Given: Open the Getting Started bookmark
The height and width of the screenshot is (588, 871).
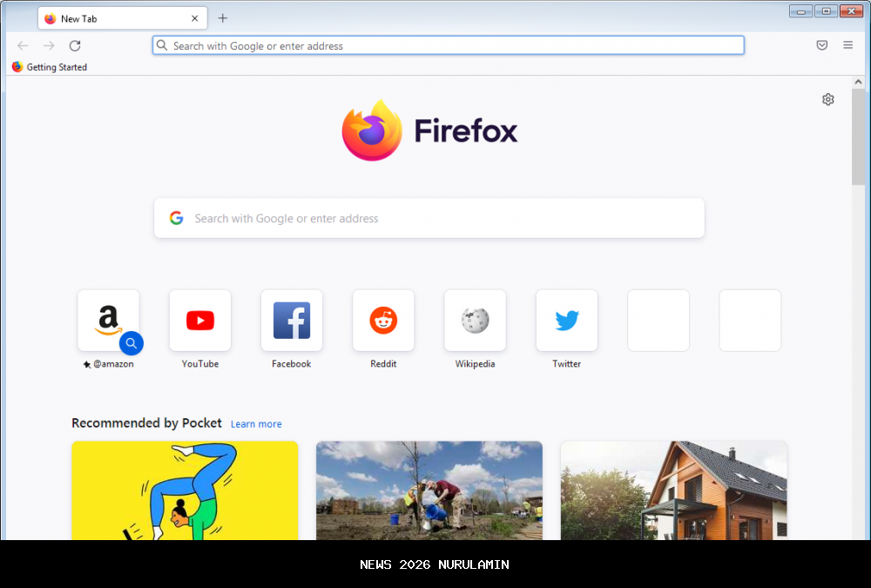Looking at the screenshot, I should coord(50,67).
